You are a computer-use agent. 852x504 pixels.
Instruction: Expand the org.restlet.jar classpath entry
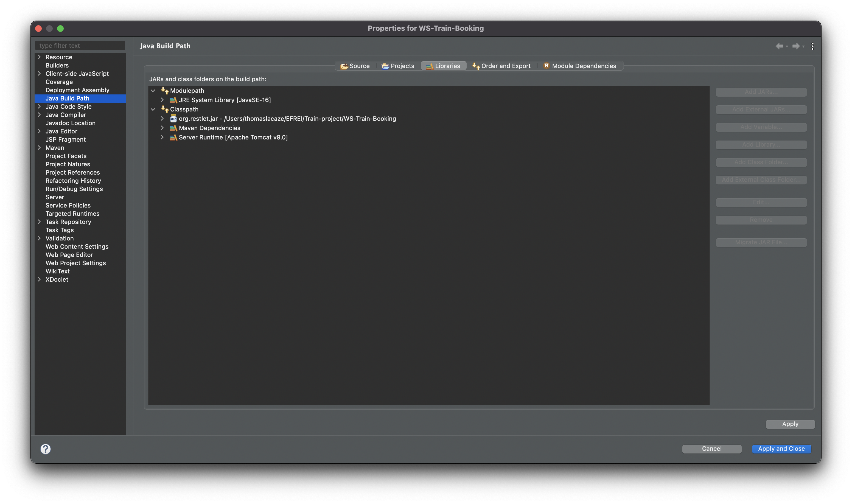(162, 119)
